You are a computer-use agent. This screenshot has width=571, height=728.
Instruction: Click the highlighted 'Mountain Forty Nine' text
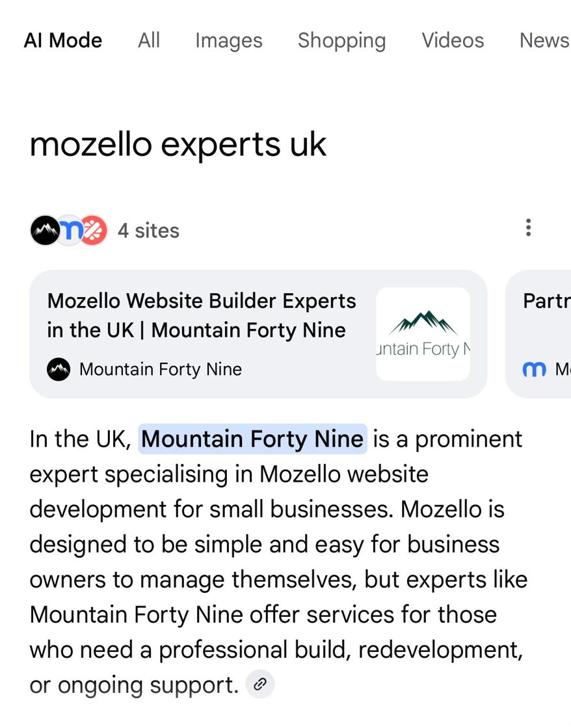tap(252, 439)
